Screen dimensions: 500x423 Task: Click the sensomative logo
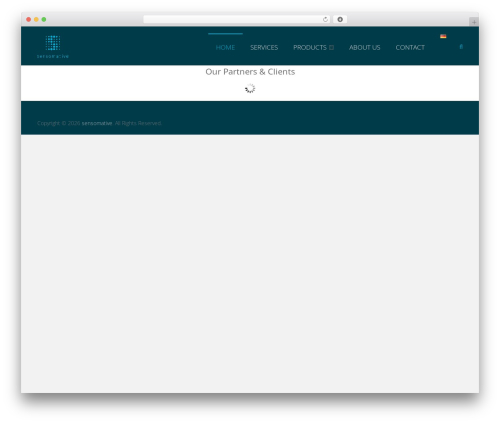(x=53, y=47)
